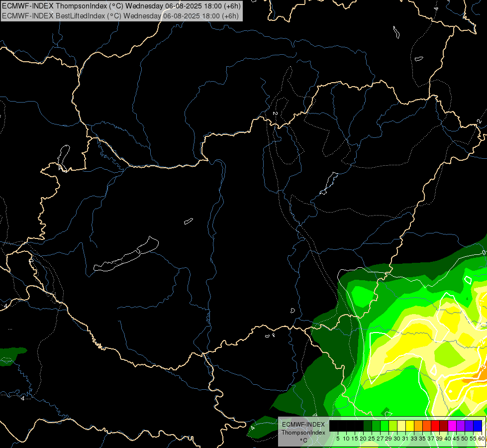487x448 pixels.
Task: Click the yellow legend swatch (31–33)
Action: [x=410, y=426]
